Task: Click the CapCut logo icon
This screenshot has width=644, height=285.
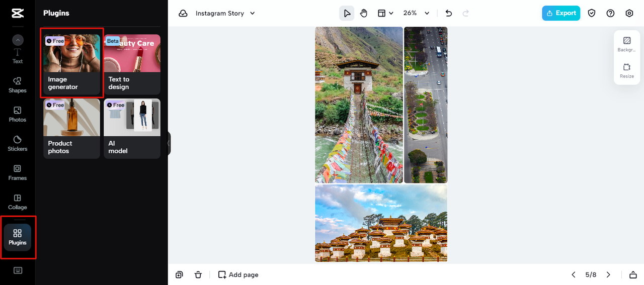Action: tap(18, 14)
